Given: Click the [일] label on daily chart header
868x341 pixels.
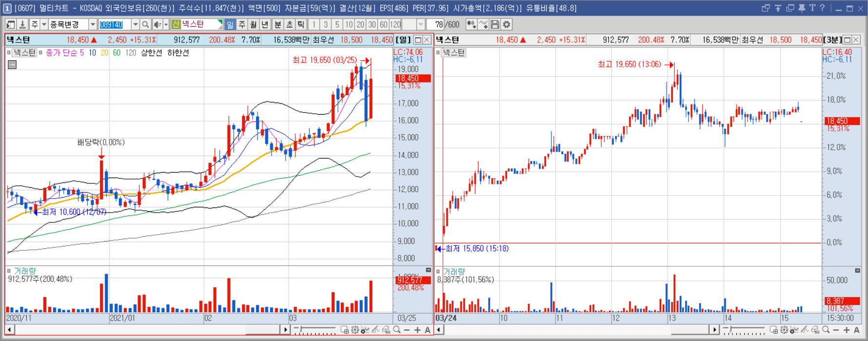Looking at the screenshot, I should click(x=403, y=40).
